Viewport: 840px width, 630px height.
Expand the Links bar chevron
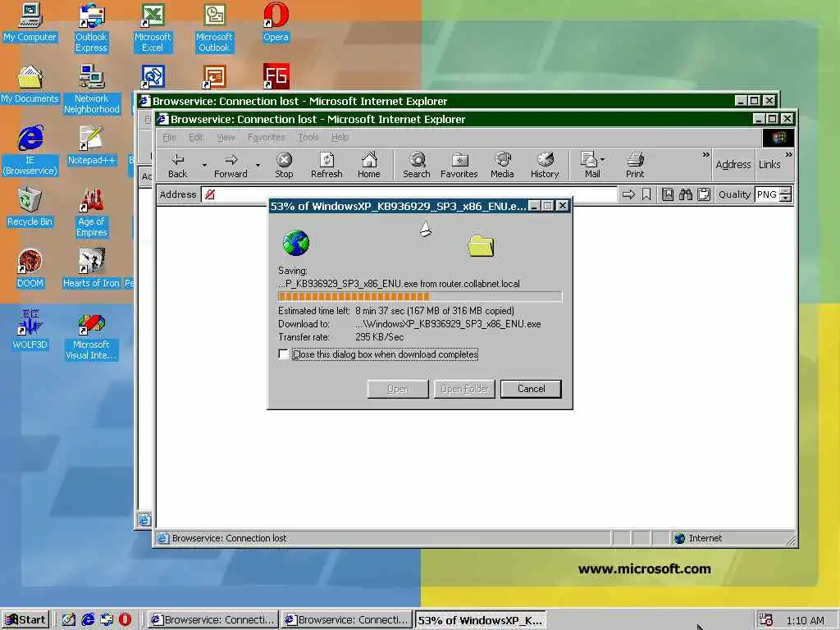pyautogui.click(x=788, y=155)
